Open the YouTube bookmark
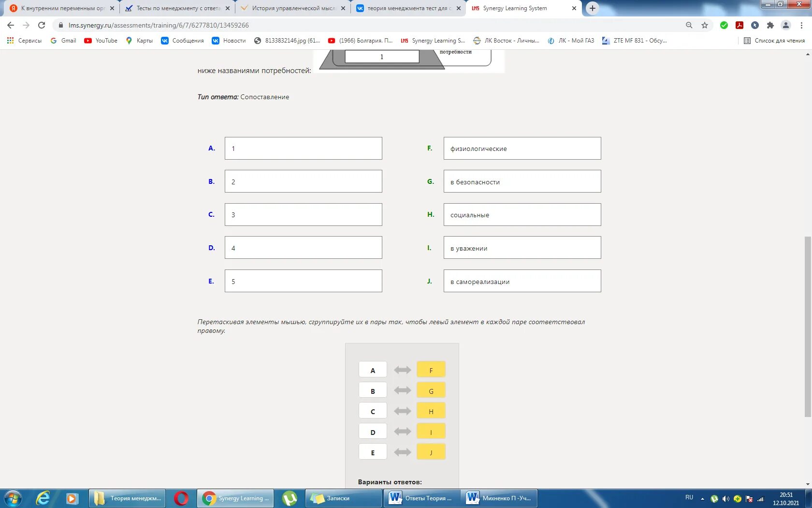 click(x=101, y=41)
